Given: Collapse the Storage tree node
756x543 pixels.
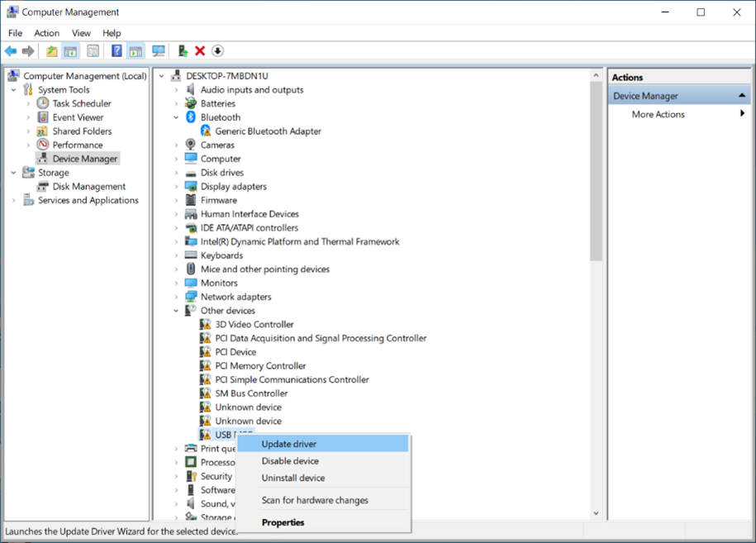Looking at the screenshot, I should (13, 173).
